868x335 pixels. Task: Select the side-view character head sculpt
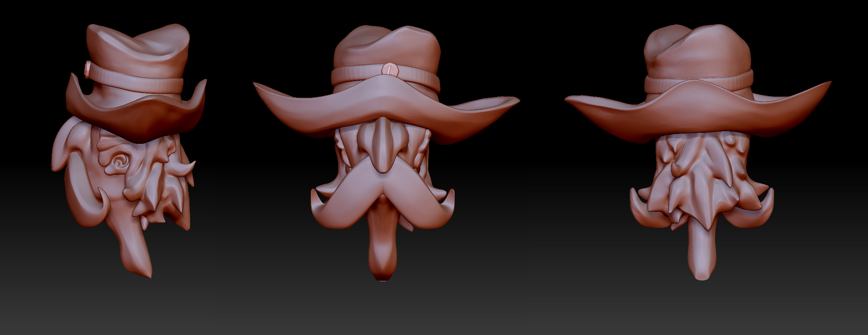click(129, 151)
